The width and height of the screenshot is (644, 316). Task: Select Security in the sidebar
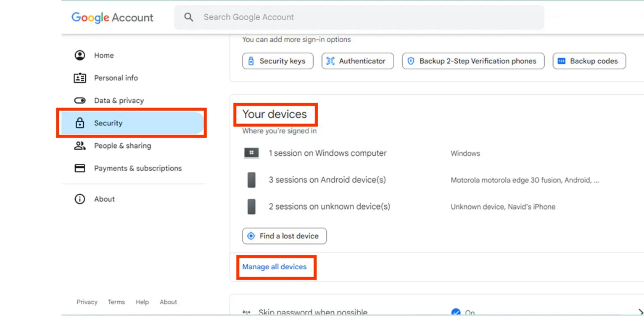(133, 123)
